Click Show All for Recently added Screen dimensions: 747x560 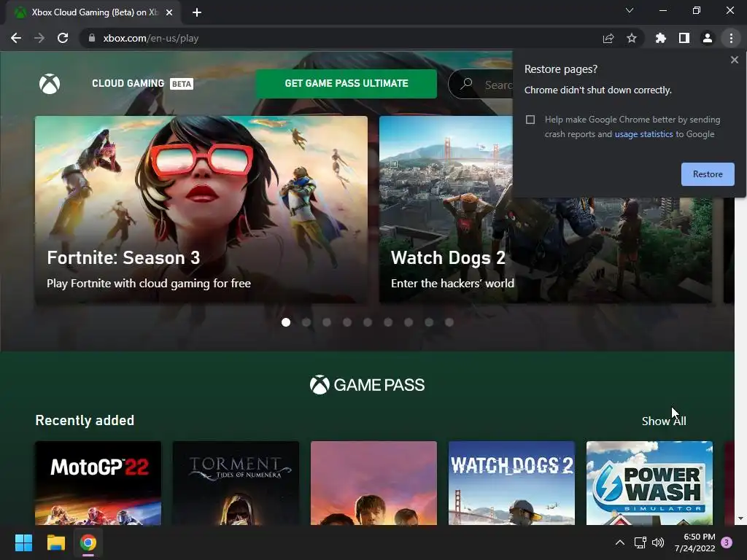click(x=664, y=421)
